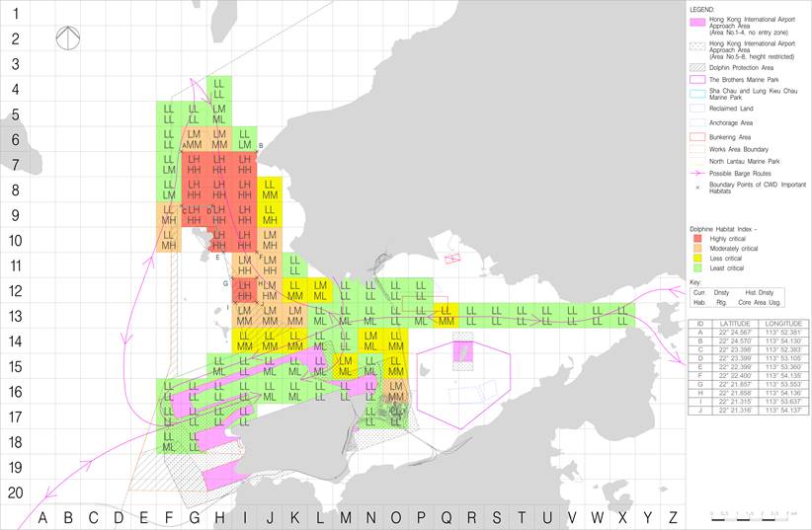Pick the Highly critical red swatch

tap(697, 238)
